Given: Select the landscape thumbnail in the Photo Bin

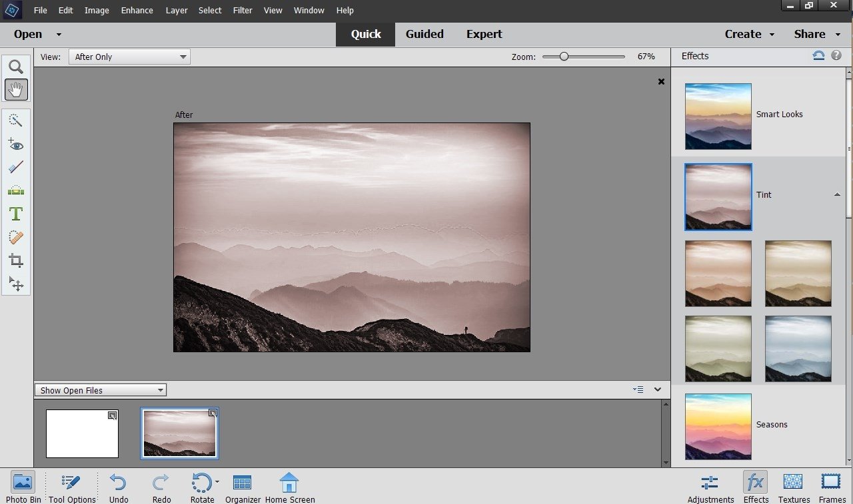Looking at the screenshot, I should 179,433.
